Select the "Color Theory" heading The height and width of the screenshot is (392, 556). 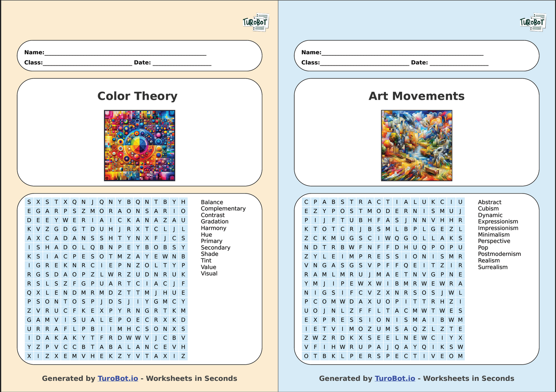click(137, 96)
